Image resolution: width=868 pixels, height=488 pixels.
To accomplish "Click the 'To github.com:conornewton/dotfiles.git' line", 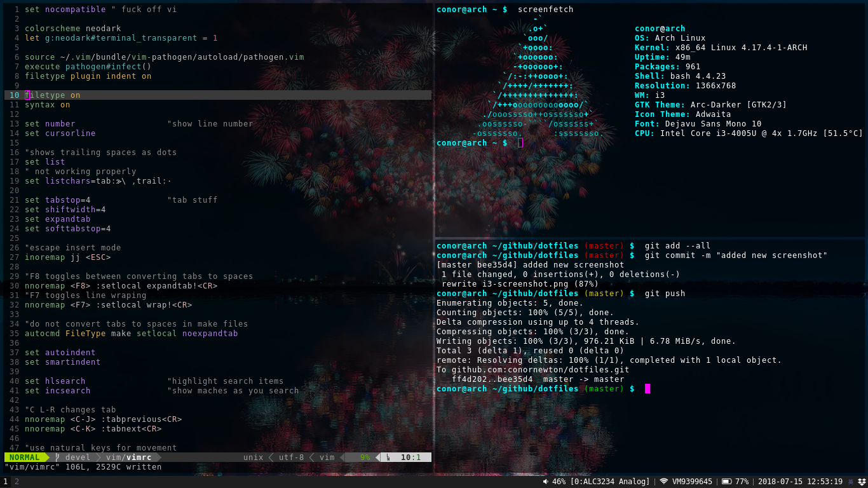I will (x=532, y=370).
